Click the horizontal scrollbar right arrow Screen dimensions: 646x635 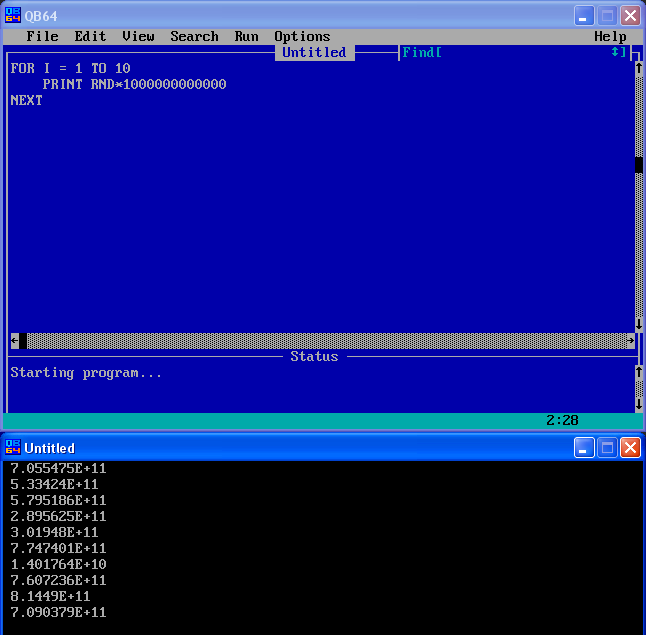click(630, 340)
